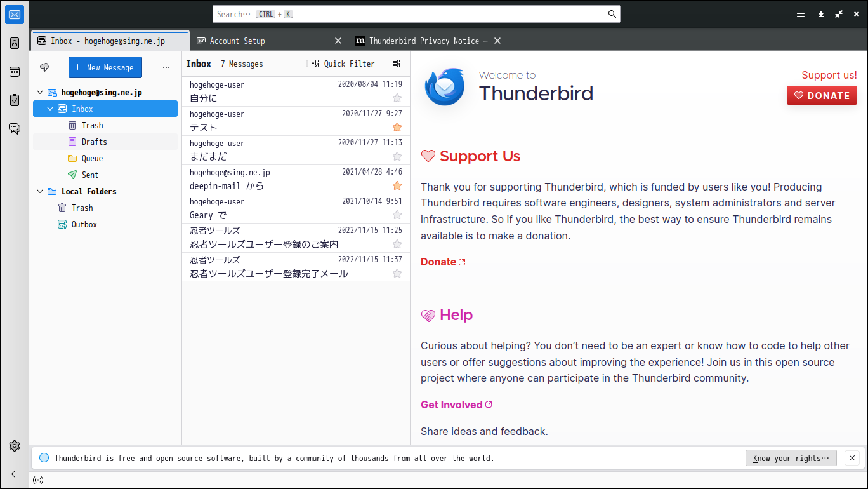
Task: Open the Mail space icon in sidebar
Action: click(x=15, y=14)
